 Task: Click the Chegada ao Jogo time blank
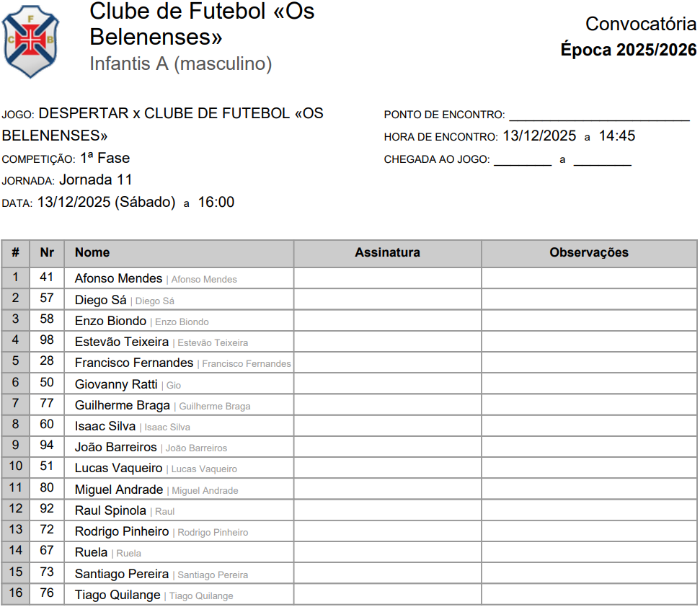point(602,160)
